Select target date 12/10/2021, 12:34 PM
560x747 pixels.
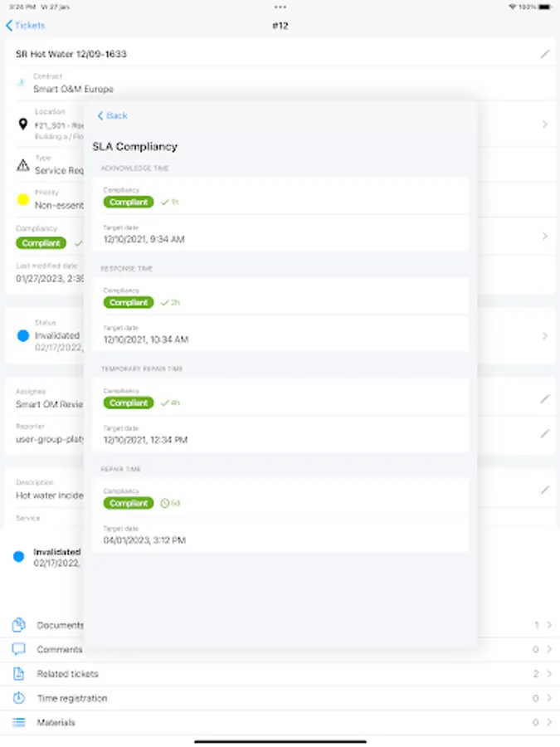click(x=145, y=440)
